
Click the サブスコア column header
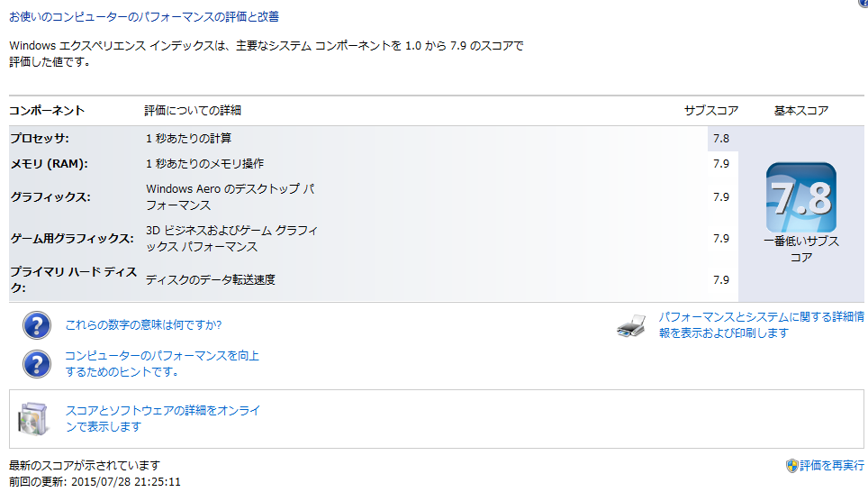tap(710, 111)
